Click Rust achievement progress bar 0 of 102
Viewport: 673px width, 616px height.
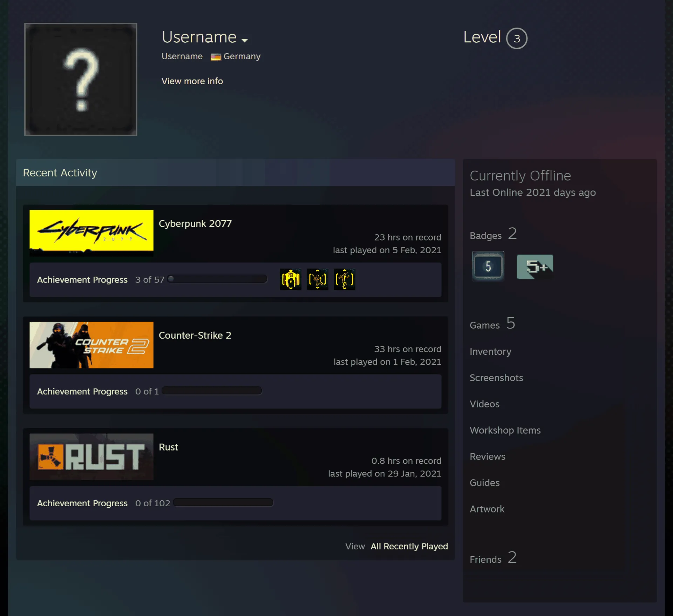223,502
